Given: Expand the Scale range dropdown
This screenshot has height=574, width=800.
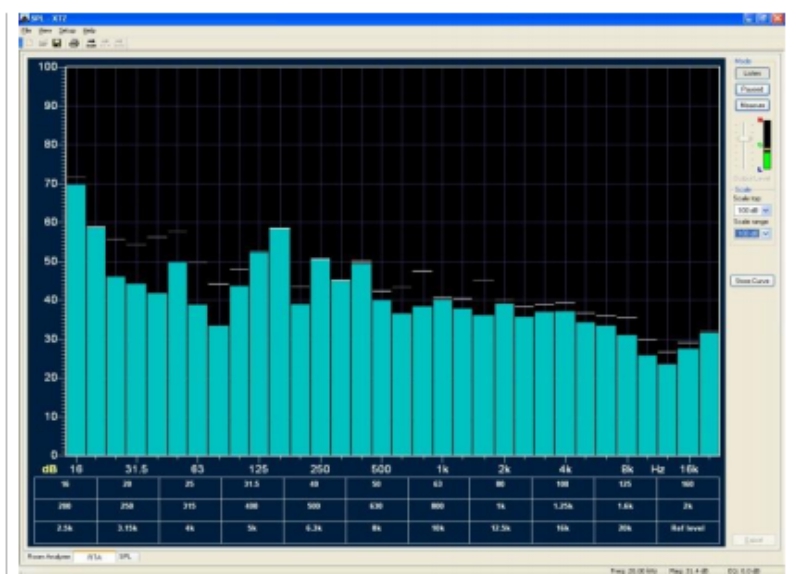Looking at the screenshot, I should coord(766,233).
